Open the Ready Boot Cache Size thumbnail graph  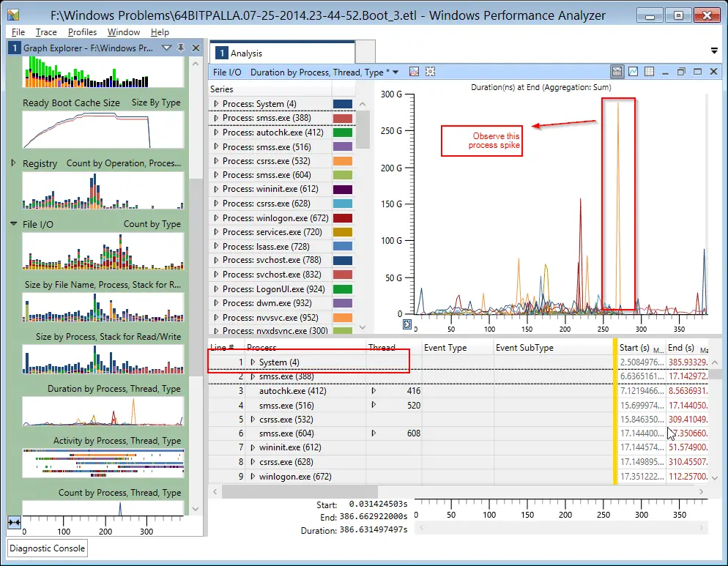click(x=103, y=130)
